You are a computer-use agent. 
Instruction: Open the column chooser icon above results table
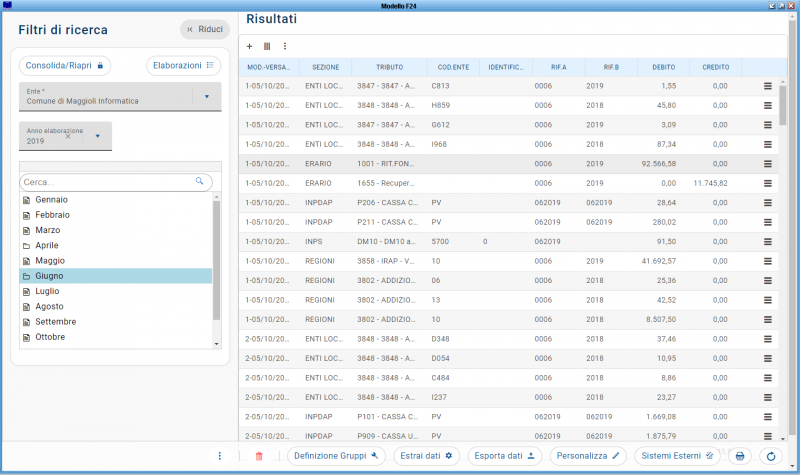click(267, 46)
